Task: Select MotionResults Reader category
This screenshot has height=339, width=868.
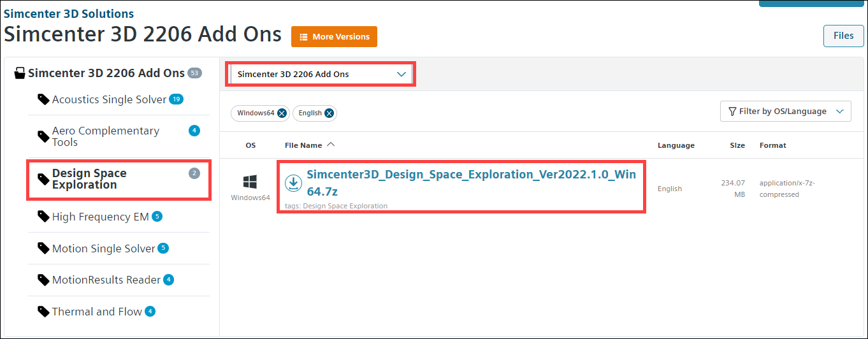Action: 106,280
